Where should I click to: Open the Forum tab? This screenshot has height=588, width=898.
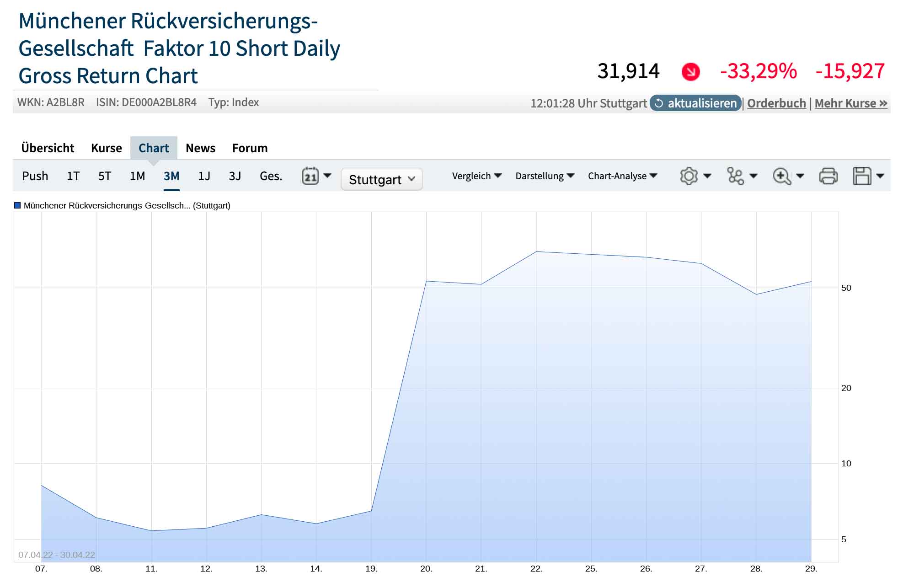pyautogui.click(x=250, y=148)
